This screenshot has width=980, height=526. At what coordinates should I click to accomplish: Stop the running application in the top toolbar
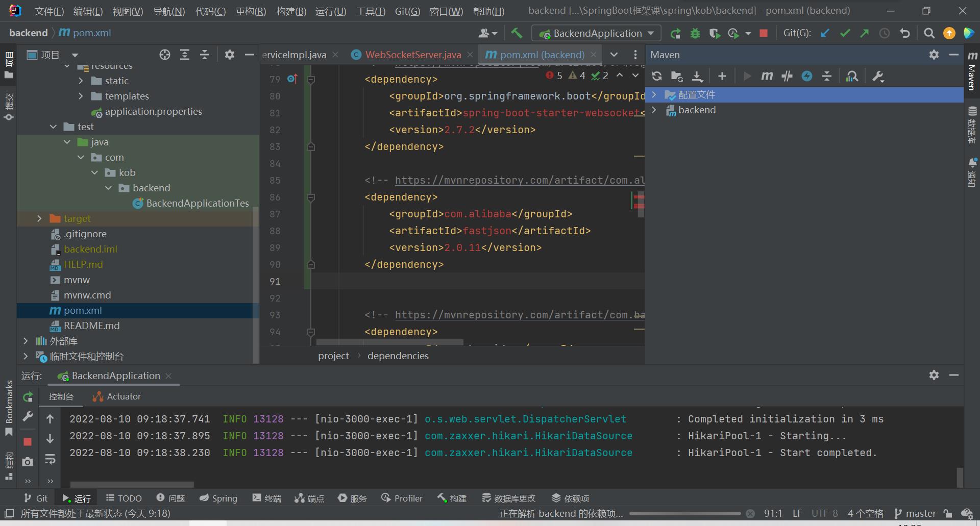click(764, 33)
